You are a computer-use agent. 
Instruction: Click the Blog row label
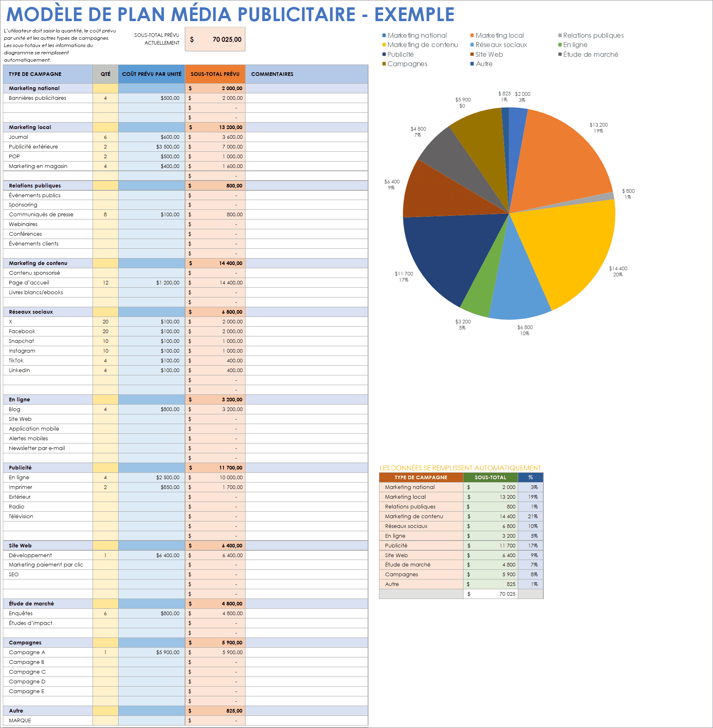click(x=48, y=409)
